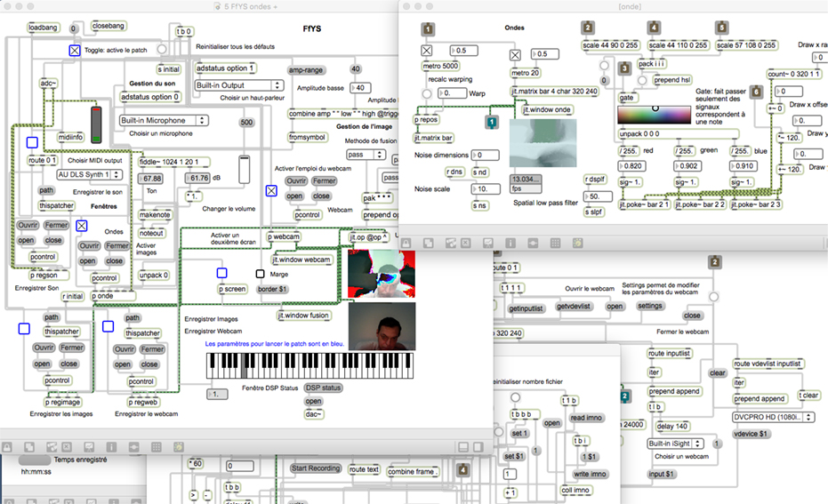828x504 pixels.
Task: Toggle 'active le patch' checkbox
Action: pos(75,51)
